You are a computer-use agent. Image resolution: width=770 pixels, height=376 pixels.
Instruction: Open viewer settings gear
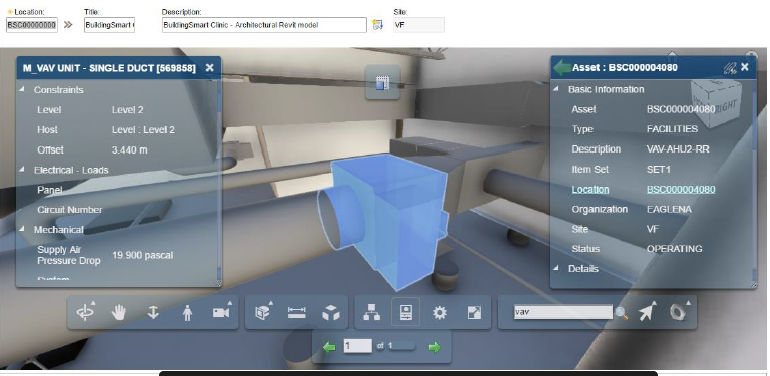(x=440, y=313)
